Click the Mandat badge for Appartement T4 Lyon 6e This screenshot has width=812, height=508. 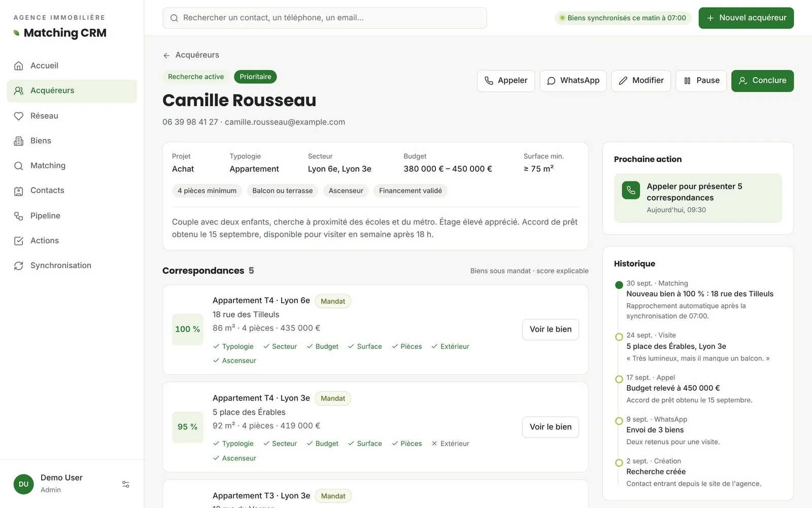click(333, 301)
